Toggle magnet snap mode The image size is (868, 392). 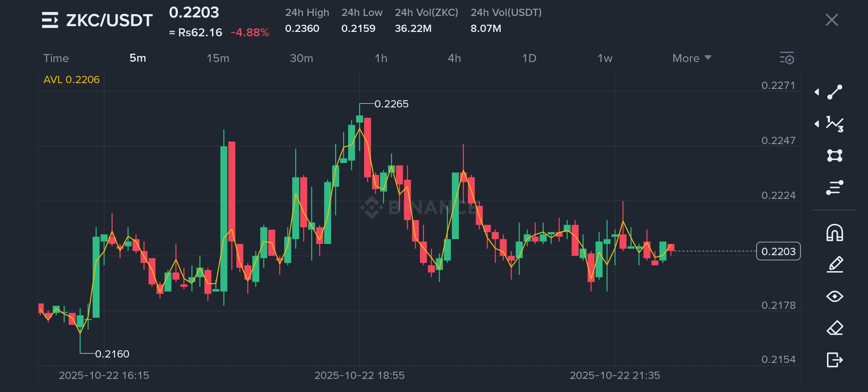pos(835,233)
